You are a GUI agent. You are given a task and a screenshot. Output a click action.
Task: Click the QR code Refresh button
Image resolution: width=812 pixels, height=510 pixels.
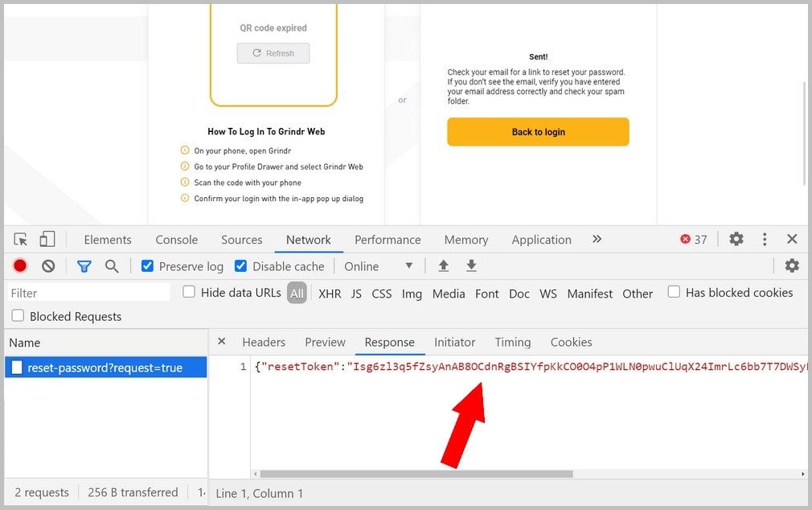click(273, 53)
